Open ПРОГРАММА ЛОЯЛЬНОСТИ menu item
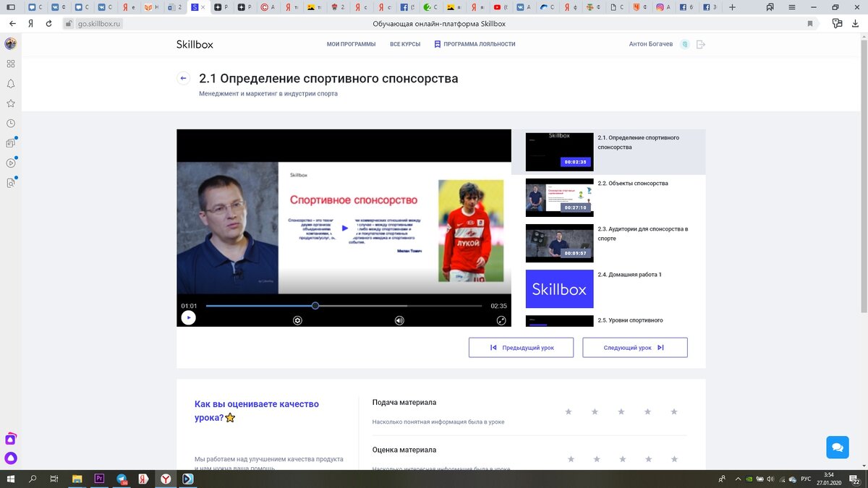Image resolution: width=868 pixels, height=488 pixels. (475, 44)
